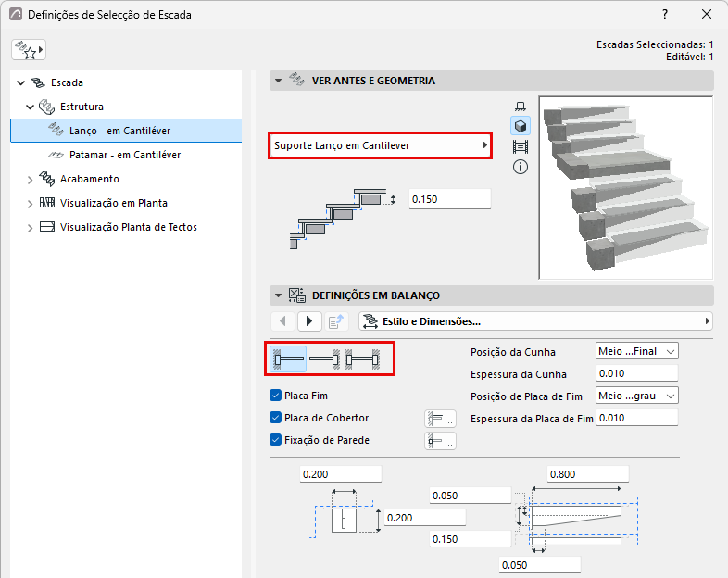Viewport: 728px width, 578px height.
Task: Select the floor plan symbol preview icon
Action: point(520,107)
